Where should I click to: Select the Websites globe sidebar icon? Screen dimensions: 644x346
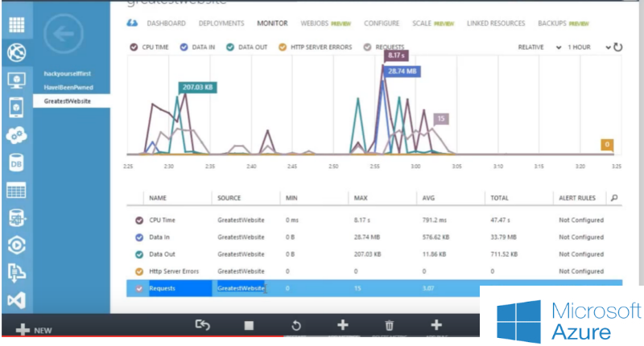pyautogui.click(x=16, y=52)
